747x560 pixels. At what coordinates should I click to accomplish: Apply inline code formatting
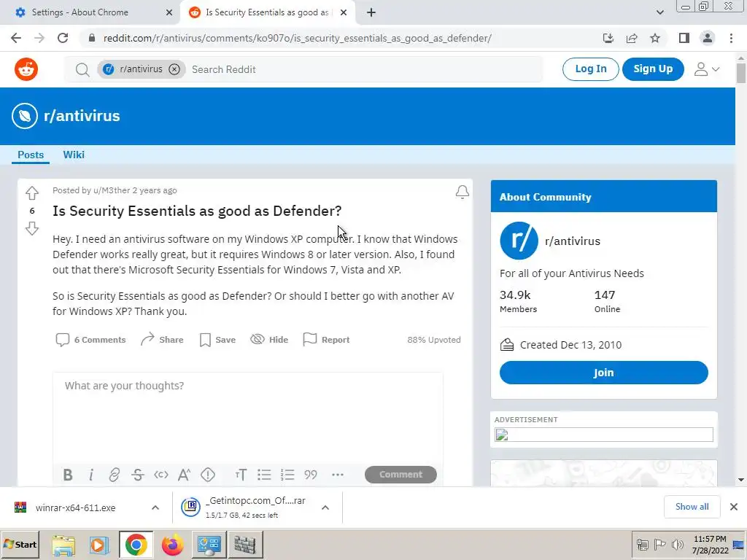(161, 475)
